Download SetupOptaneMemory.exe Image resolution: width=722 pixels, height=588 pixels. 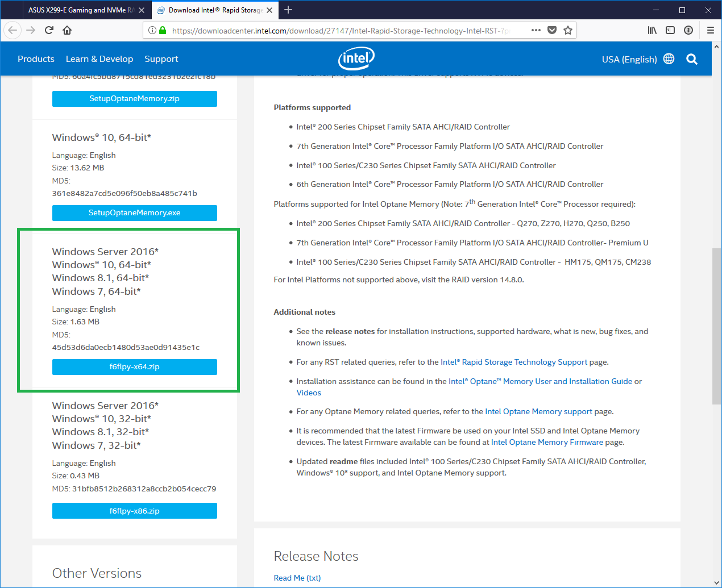point(135,213)
